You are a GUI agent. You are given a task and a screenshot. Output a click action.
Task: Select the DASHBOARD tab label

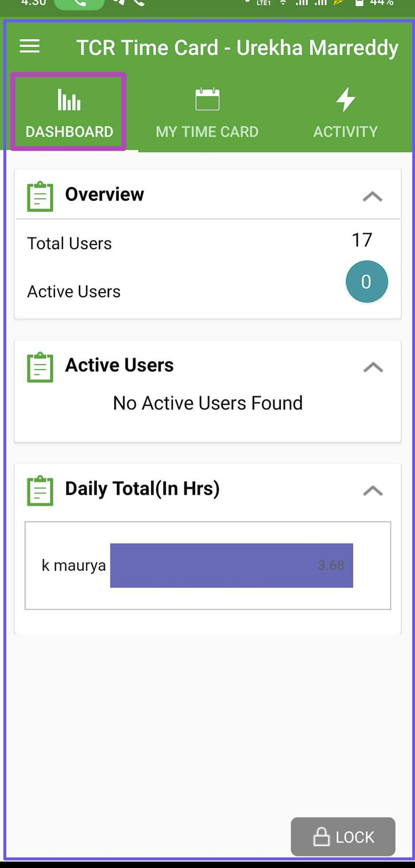(x=69, y=132)
